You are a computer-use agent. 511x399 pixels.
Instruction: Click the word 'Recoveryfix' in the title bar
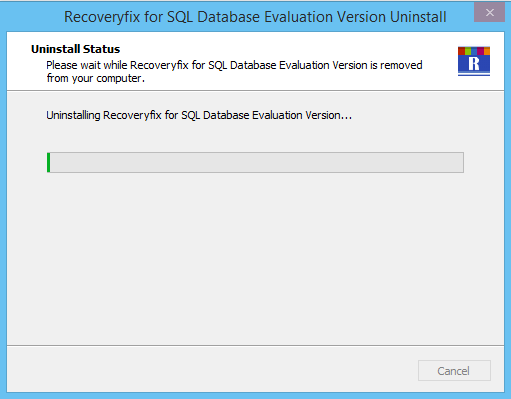point(102,17)
